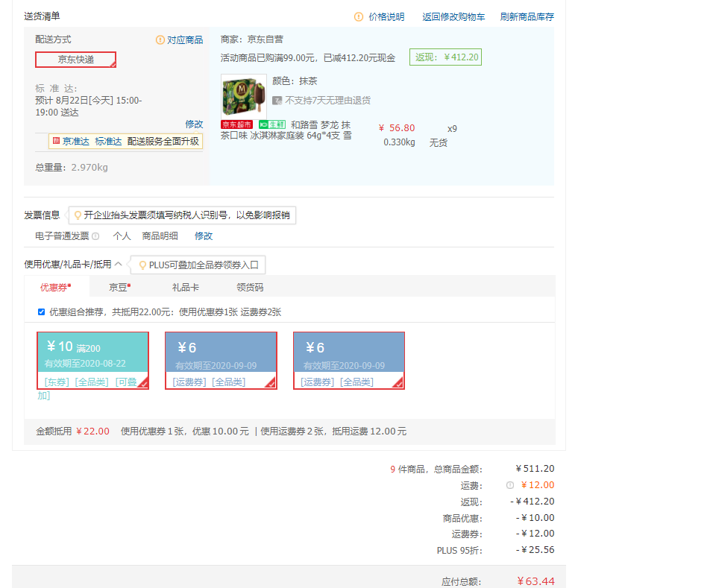This screenshot has height=588, width=710.
Task: Click the red 京准达 calendar icon
Action: coord(56,141)
